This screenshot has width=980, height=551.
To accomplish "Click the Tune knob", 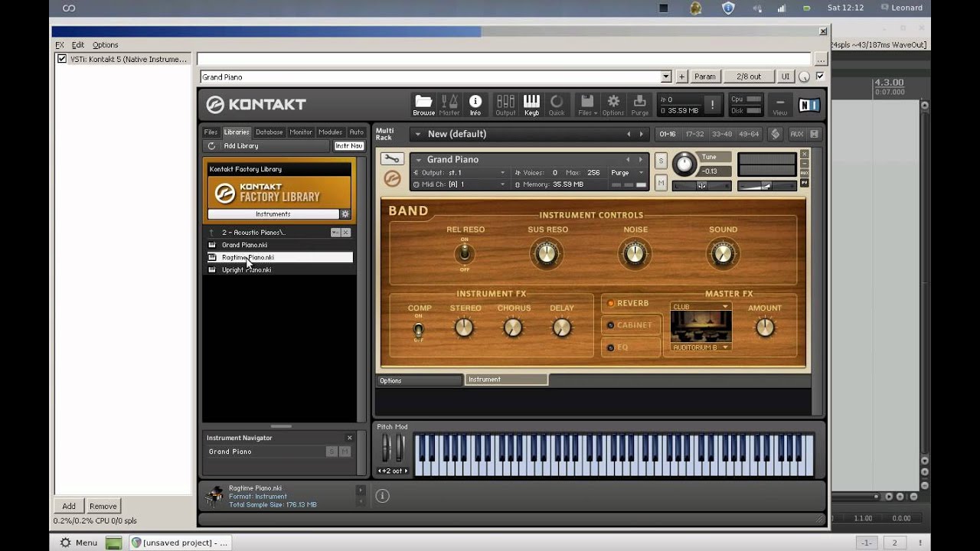I will [684, 164].
